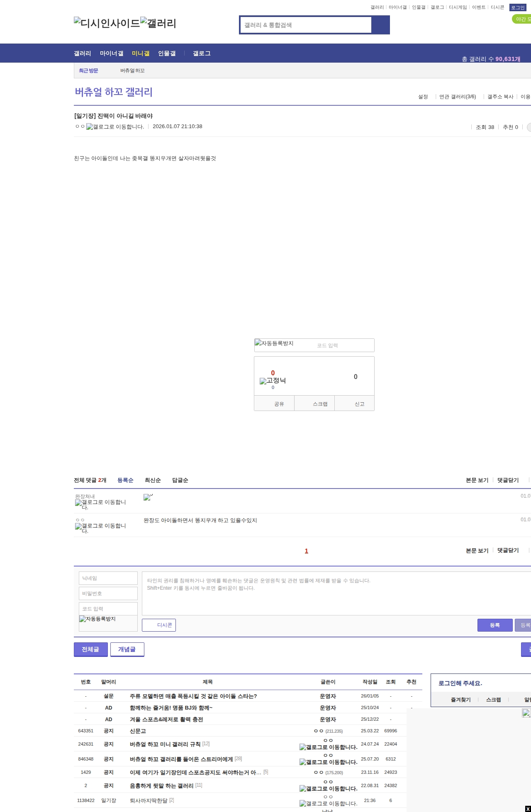Open the post titled 퇴사까지딱한달
The width and height of the screenshot is (531, 812).
(149, 800)
